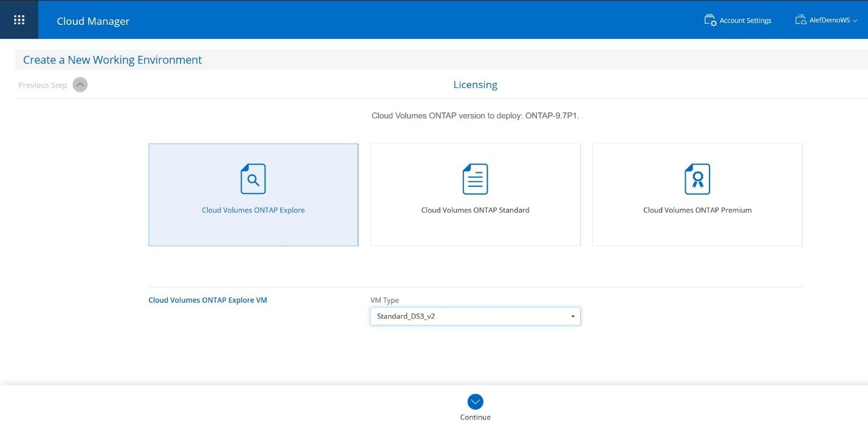Viewport: 868px width, 428px height.
Task: Select the Cloud Volumes ONTAP Standard card
Action: pyautogui.click(x=475, y=195)
